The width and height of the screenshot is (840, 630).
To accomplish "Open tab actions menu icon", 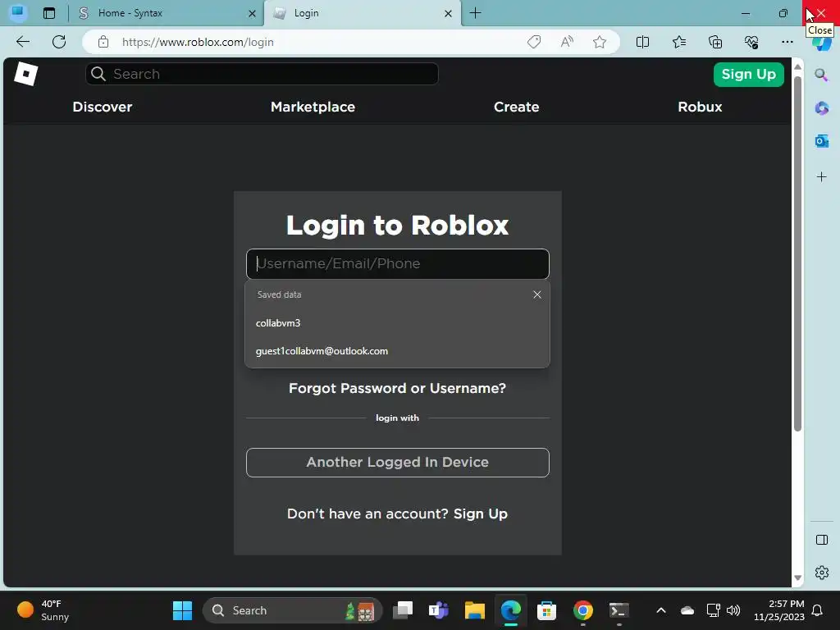I will [x=48, y=13].
